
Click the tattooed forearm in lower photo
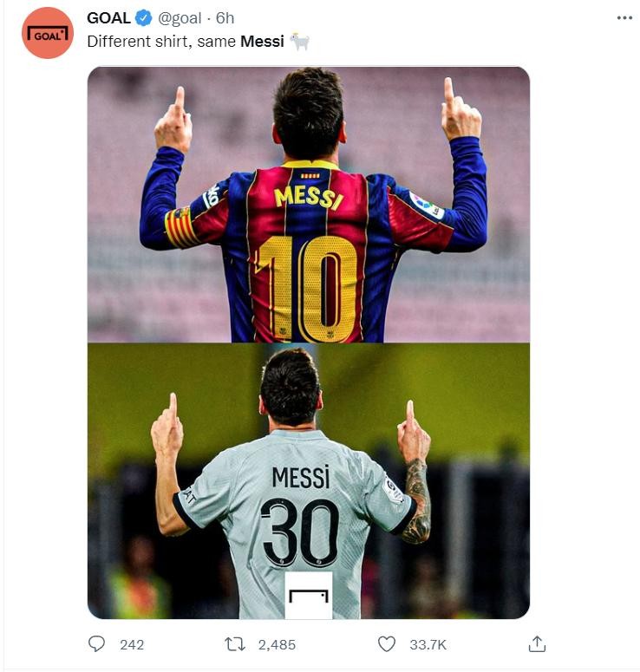coord(417,501)
